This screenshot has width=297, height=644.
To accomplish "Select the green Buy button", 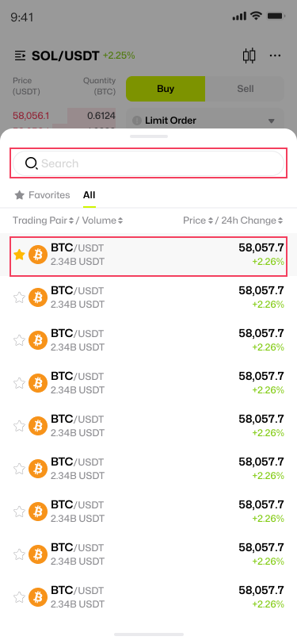I will [x=166, y=89].
